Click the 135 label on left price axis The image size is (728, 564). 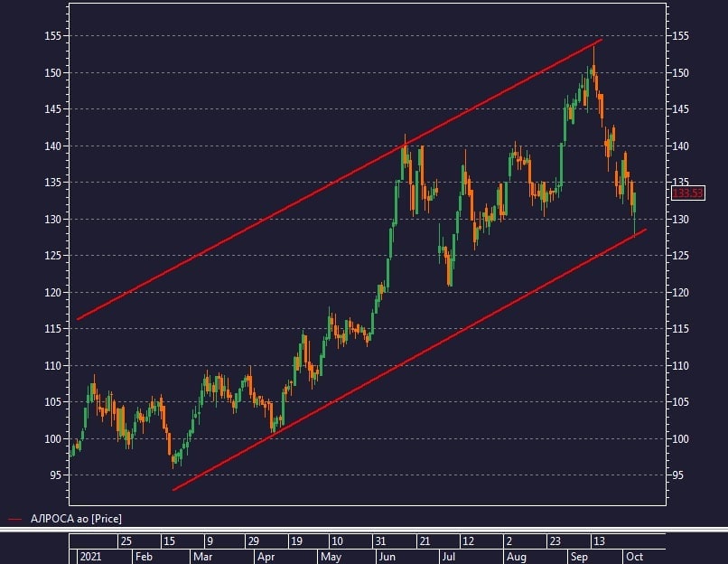[x=52, y=182]
